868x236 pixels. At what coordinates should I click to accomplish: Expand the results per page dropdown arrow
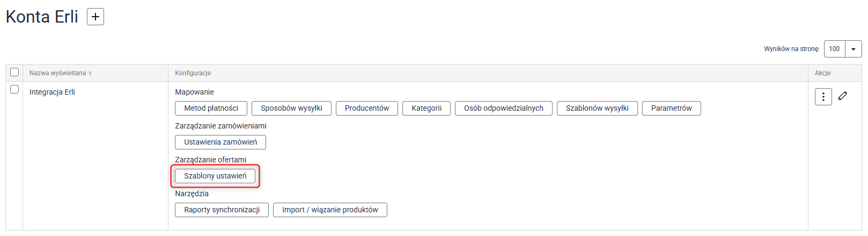click(853, 49)
